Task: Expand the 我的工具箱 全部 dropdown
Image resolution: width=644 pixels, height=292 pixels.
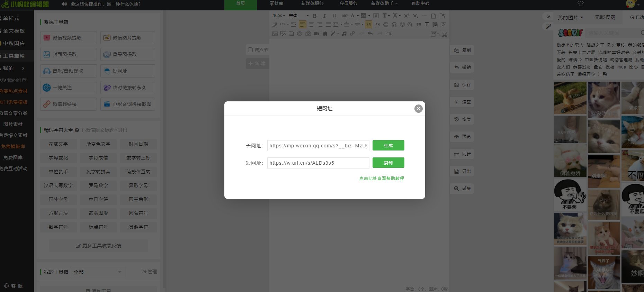Action: coord(97,272)
